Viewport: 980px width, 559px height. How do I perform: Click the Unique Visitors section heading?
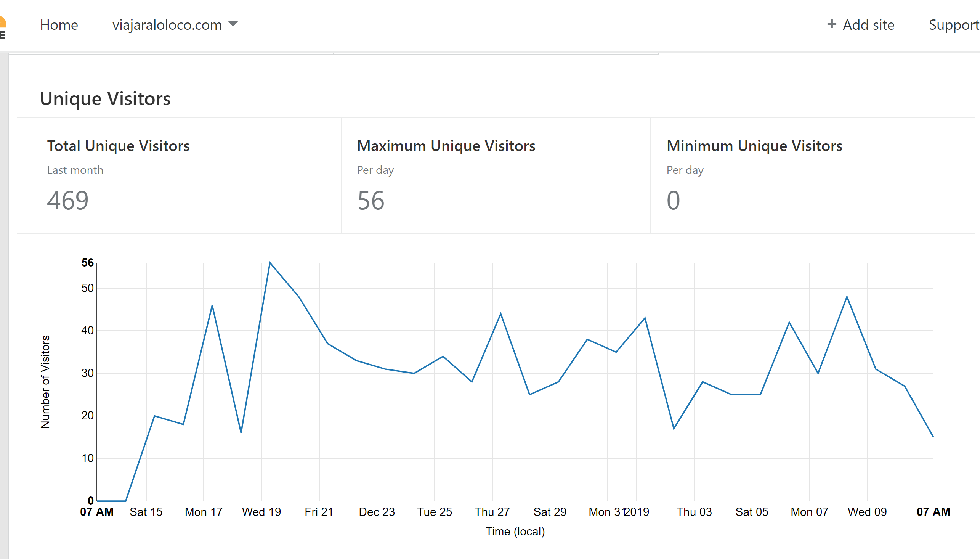[x=105, y=99]
